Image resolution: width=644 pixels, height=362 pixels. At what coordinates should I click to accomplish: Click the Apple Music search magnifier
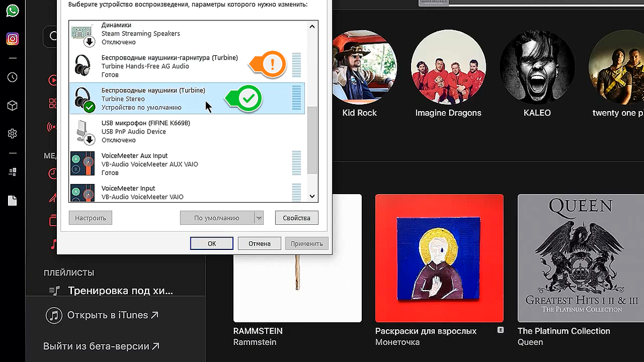(53, 36)
